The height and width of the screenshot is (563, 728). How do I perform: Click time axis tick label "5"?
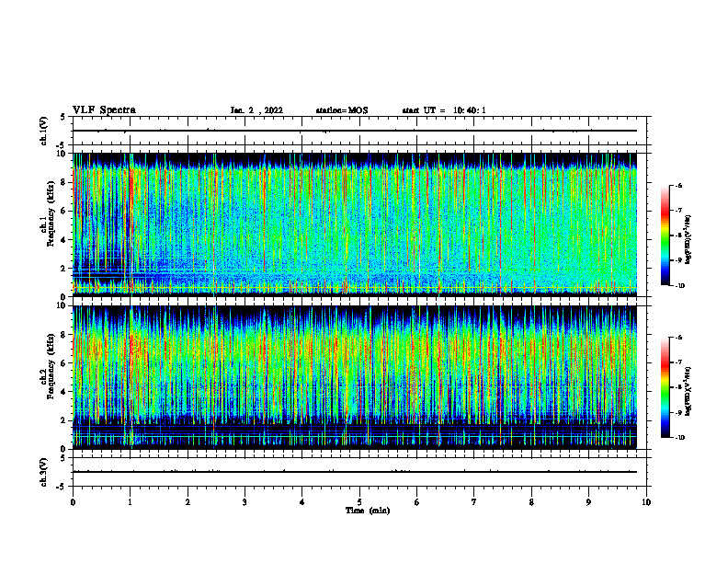point(359,502)
